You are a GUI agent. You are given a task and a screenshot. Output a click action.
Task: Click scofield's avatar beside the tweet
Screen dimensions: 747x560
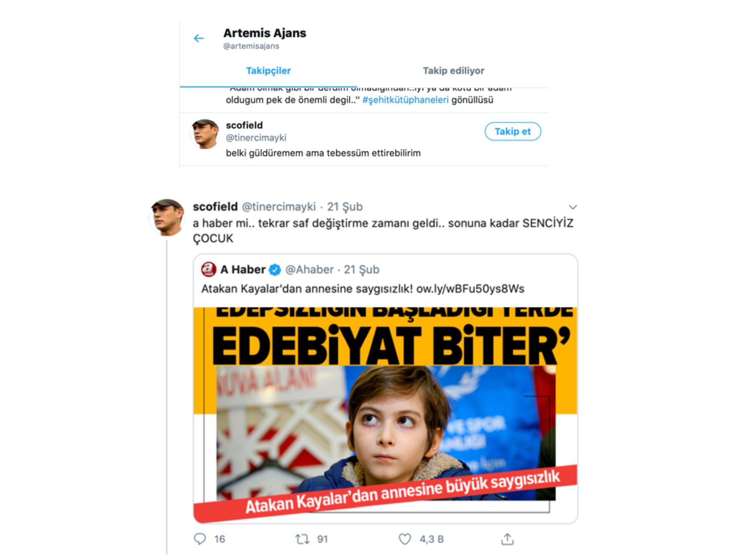(x=167, y=217)
